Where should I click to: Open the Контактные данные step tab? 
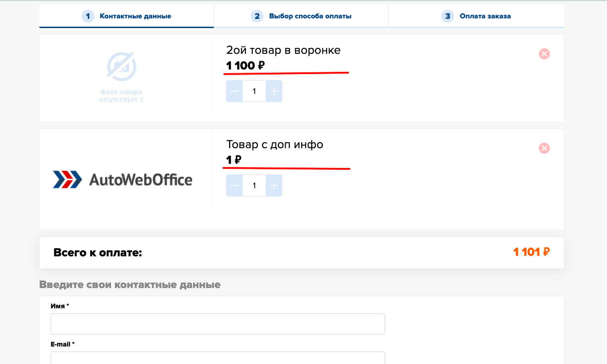coord(127,16)
